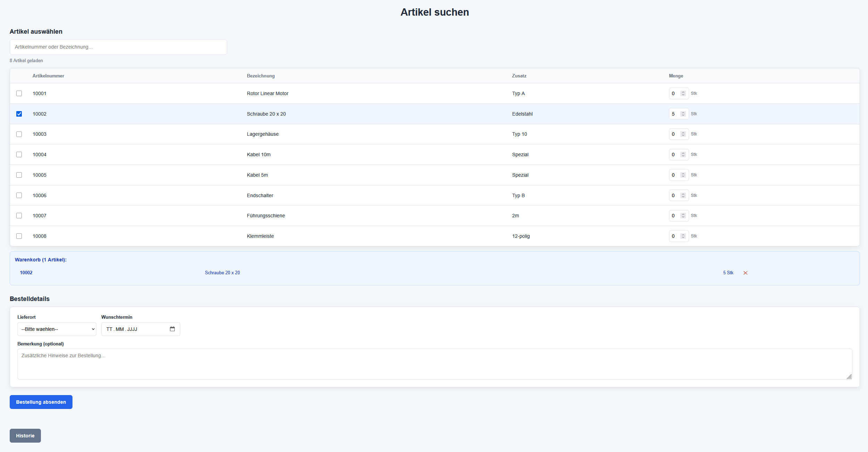Open the calendar picker for Wunschtermin

point(172,329)
